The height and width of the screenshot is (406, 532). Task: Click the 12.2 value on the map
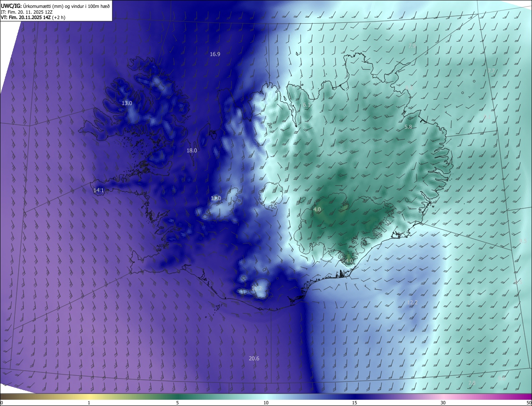412,303
